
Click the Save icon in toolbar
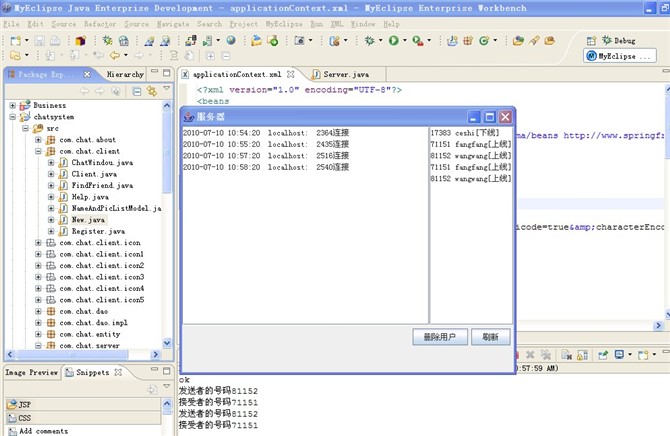point(40,41)
